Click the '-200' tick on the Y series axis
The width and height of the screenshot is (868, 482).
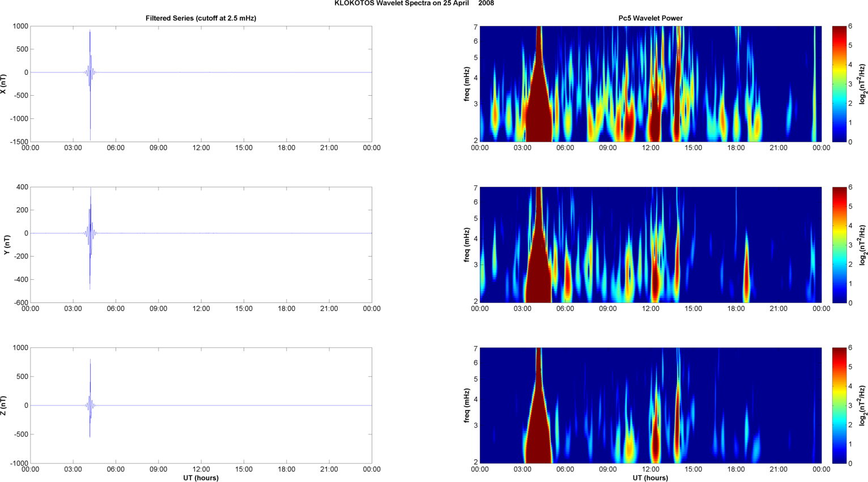tap(20, 257)
